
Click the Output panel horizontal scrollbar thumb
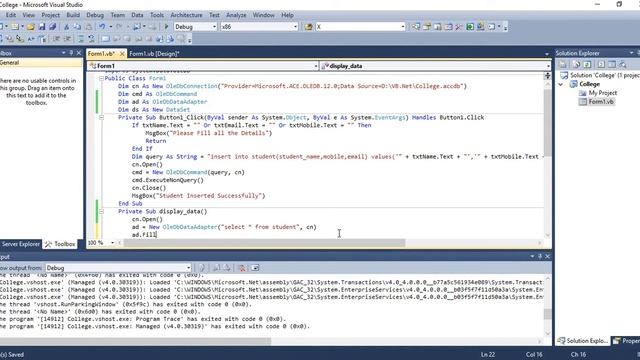pyautogui.click(x=135, y=341)
